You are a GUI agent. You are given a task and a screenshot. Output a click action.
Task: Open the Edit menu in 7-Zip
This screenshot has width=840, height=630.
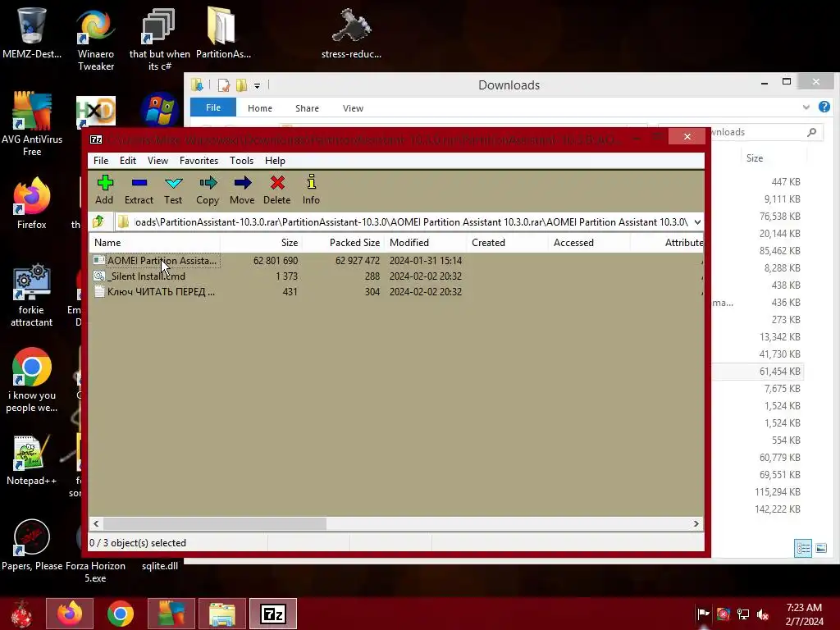[127, 161]
